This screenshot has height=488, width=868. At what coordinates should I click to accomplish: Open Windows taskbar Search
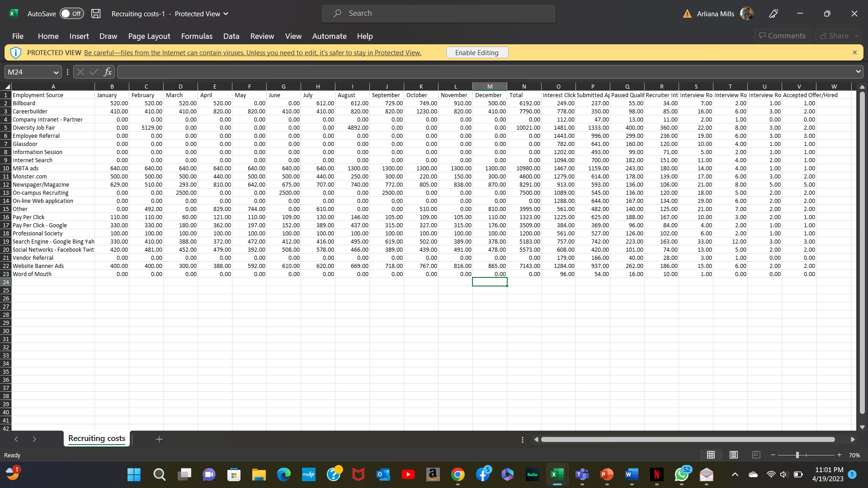click(159, 474)
